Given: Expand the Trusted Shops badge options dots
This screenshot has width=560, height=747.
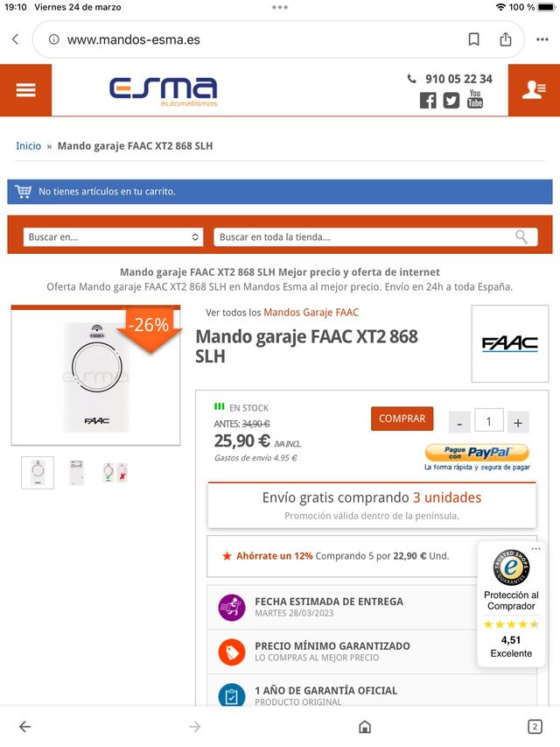Looking at the screenshot, I should 535,549.
